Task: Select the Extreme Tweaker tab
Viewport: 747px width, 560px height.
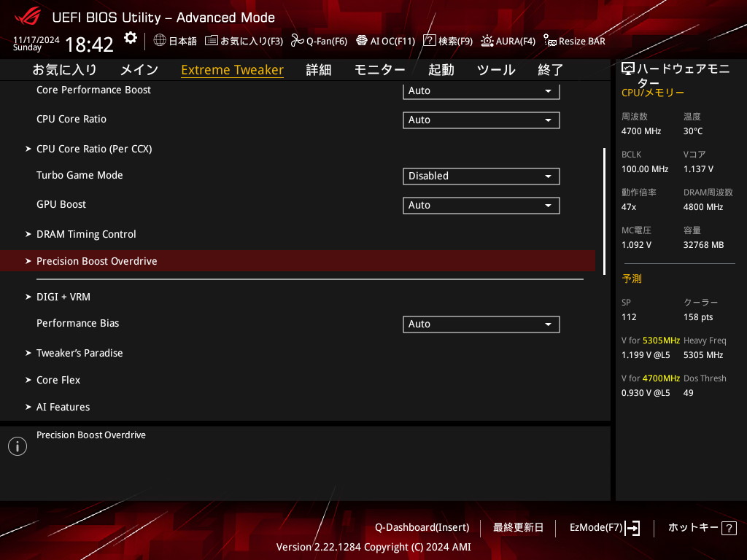Action: pyautogui.click(x=233, y=70)
